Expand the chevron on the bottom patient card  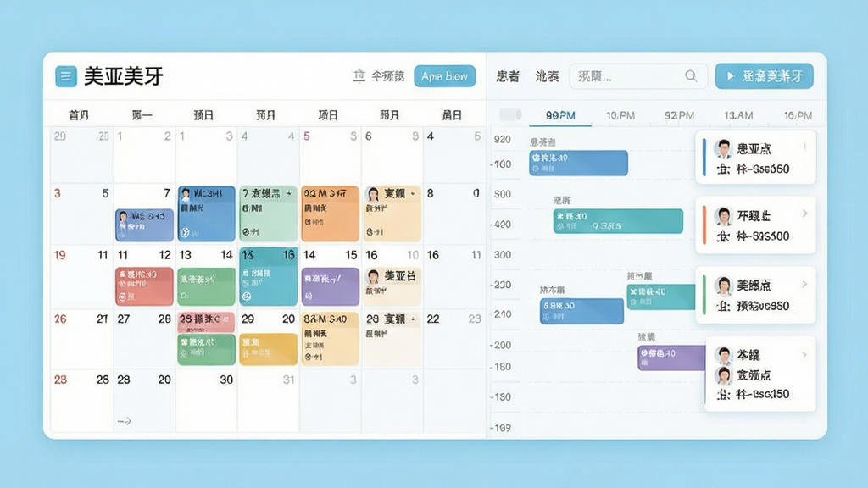click(x=805, y=355)
